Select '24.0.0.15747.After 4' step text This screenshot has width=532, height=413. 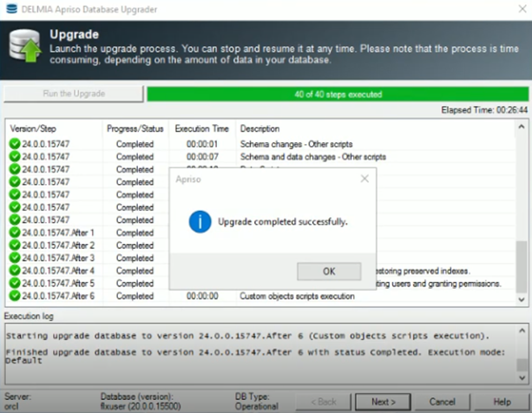58,271
